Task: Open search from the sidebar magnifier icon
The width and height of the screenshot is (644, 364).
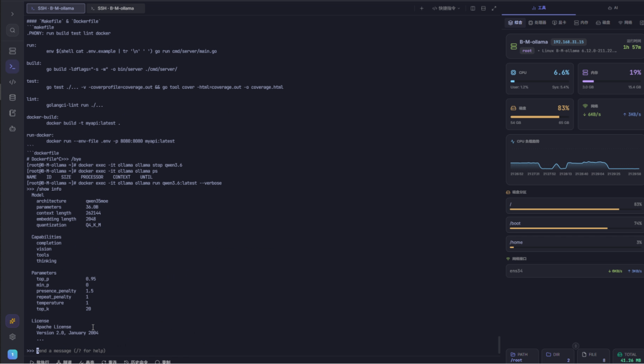Action: pos(13,30)
